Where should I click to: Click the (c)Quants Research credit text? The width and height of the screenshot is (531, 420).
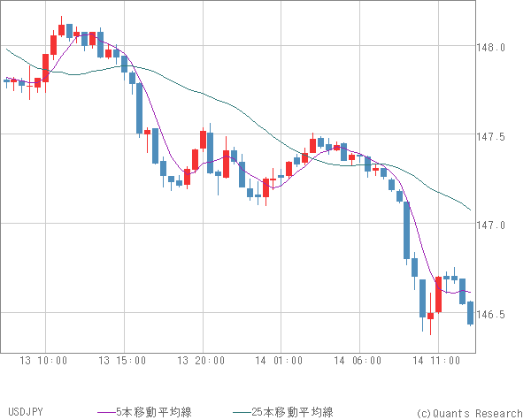point(469,413)
